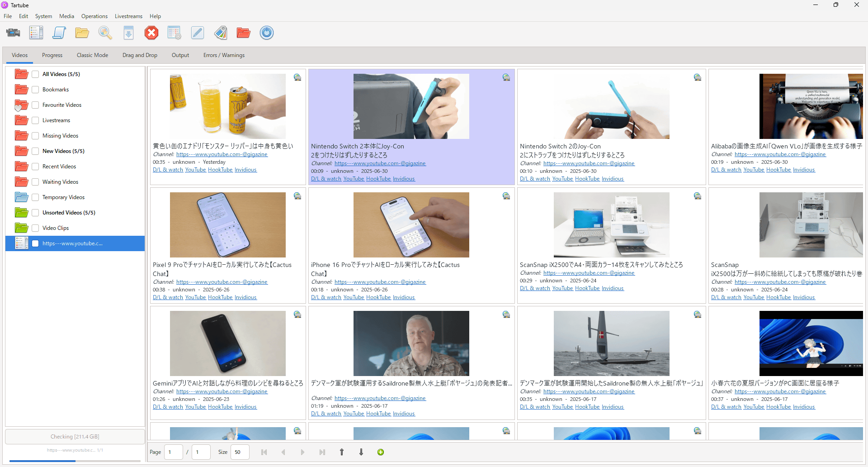Screen dimensions: 868x467
Task: Click status icon on Monster Ripper video card
Action: pyautogui.click(x=297, y=77)
